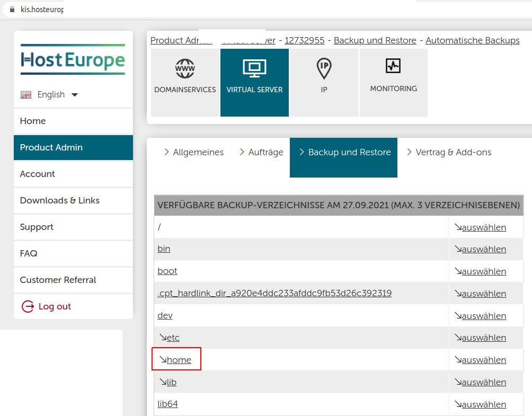The height and width of the screenshot is (416, 532).
Task: Click the Automatische Backups breadcrumb link
Action: tap(472, 40)
